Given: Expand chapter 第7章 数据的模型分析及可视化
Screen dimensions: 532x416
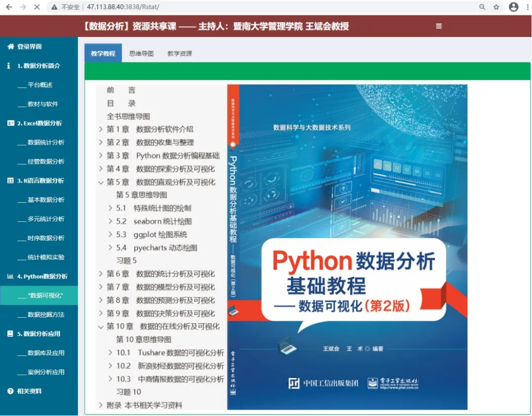Looking at the screenshot, I should (x=101, y=287).
